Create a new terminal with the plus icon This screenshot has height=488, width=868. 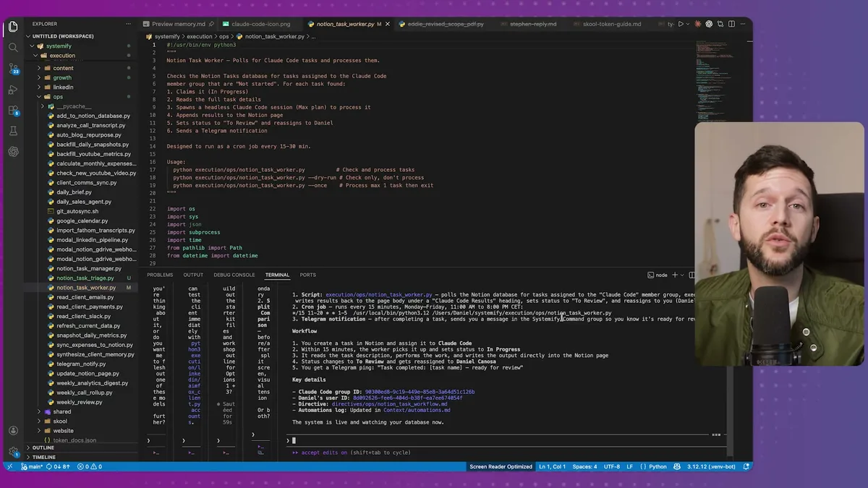point(675,275)
